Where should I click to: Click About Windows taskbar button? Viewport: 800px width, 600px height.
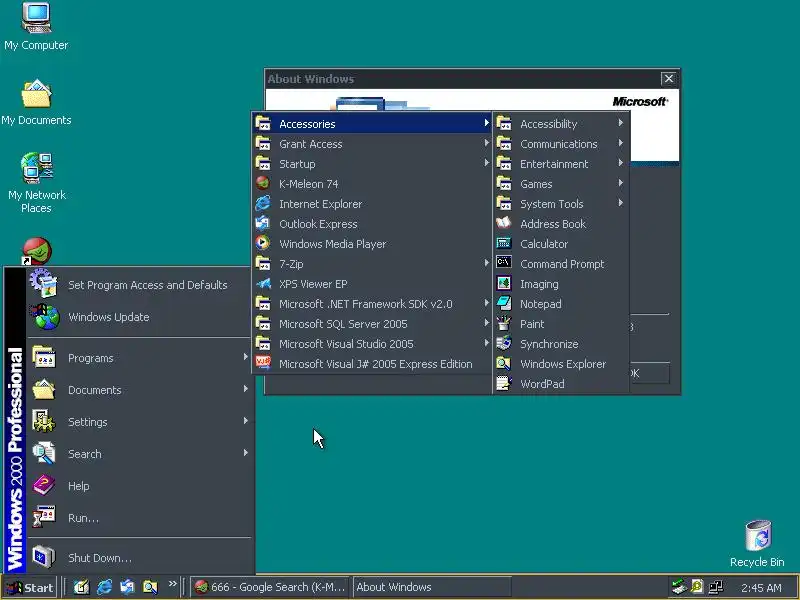tap(432, 587)
